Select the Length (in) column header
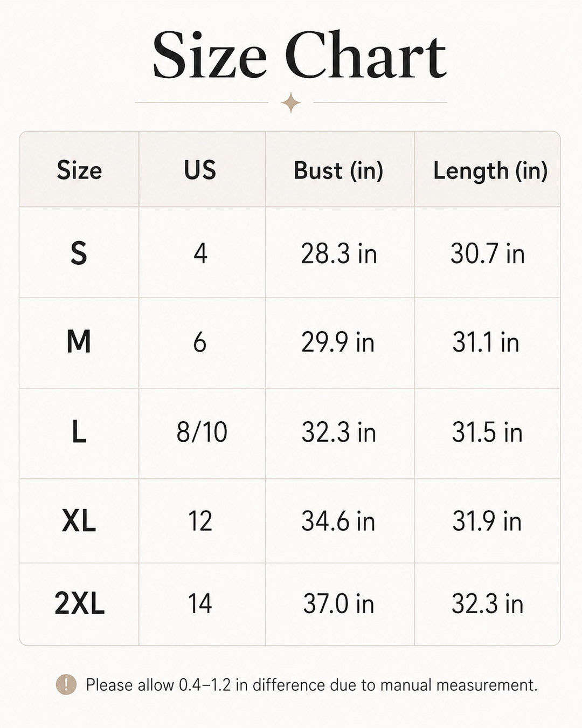 (x=490, y=171)
